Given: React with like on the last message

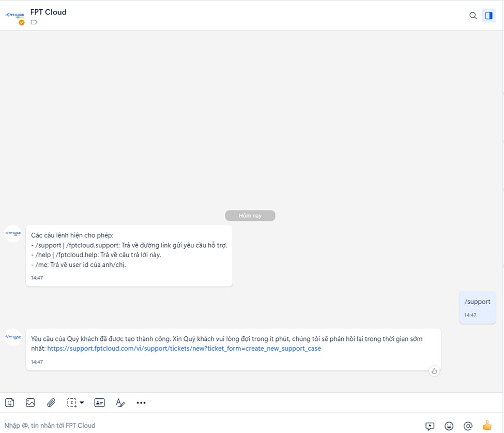Looking at the screenshot, I should pos(434,371).
